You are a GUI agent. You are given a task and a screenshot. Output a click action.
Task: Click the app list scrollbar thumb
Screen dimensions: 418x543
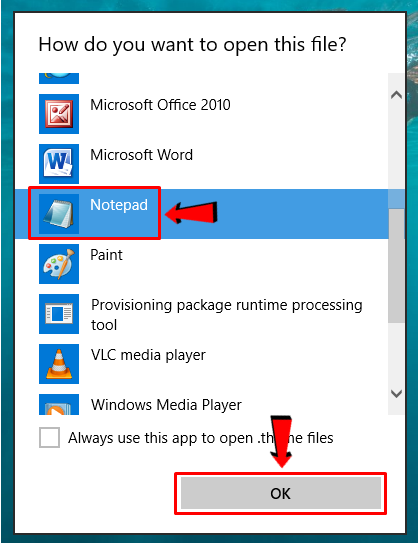[x=396, y=265]
